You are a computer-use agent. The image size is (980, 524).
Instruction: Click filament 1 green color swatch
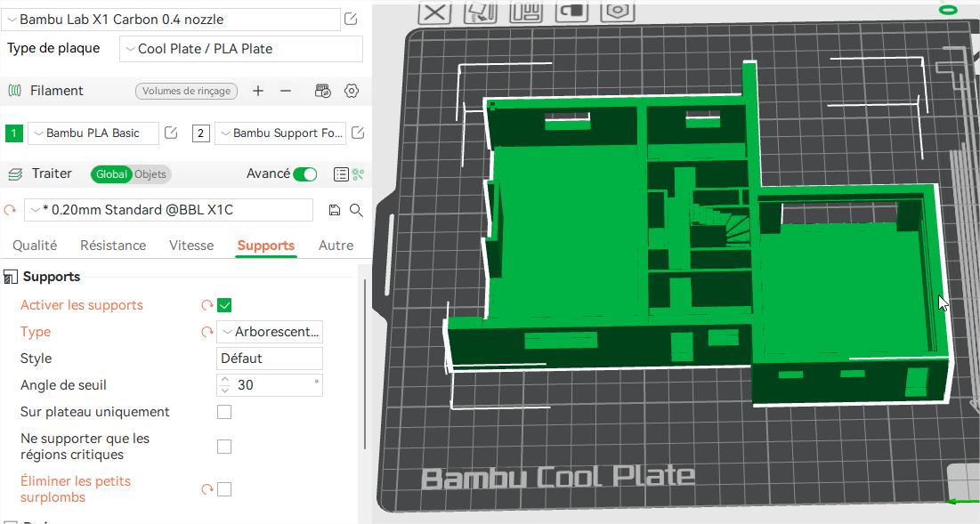13,133
